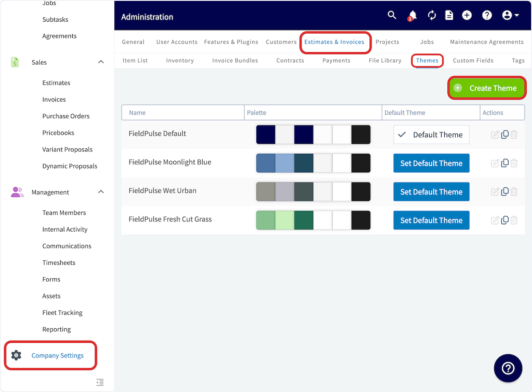Edit the FieldPulse Moonlight Blue theme
This screenshot has width=532, height=392.
pos(495,163)
